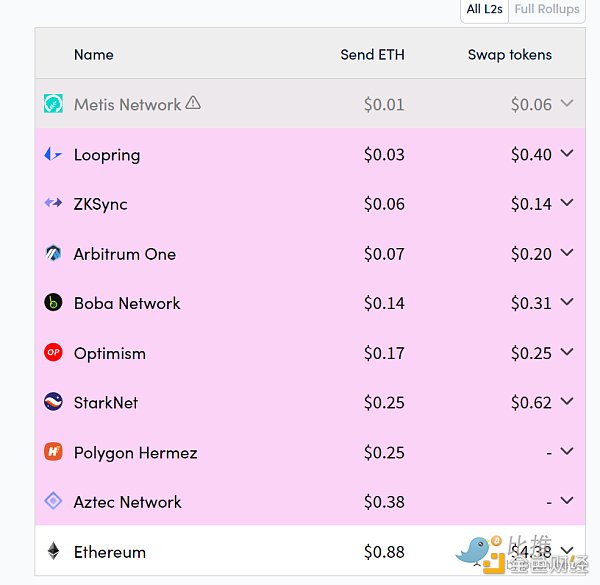Image resolution: width=600 pixels, height=585 pixels.
Task: Click the Arbitrum One logo icon
Action: point(53,253)
